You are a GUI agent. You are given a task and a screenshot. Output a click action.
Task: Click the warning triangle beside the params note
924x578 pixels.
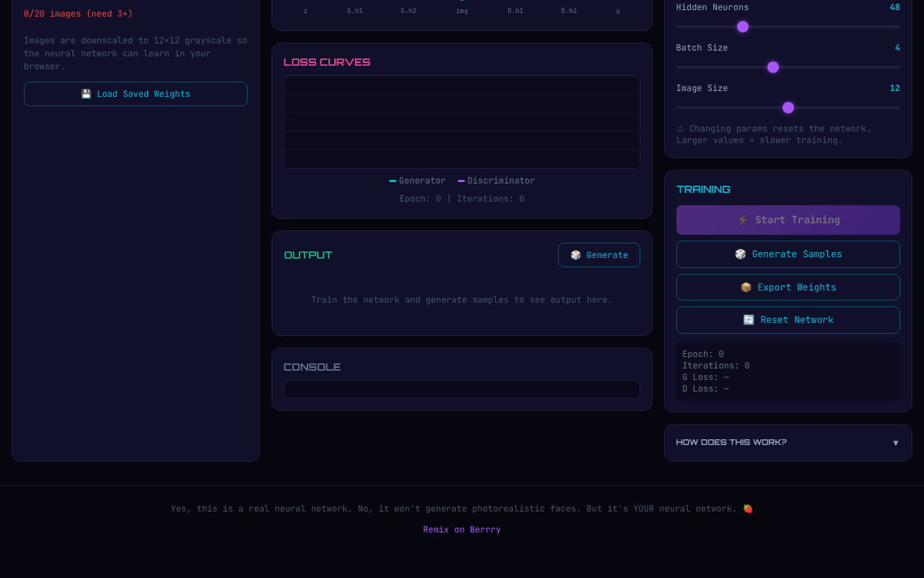point(679,128)
